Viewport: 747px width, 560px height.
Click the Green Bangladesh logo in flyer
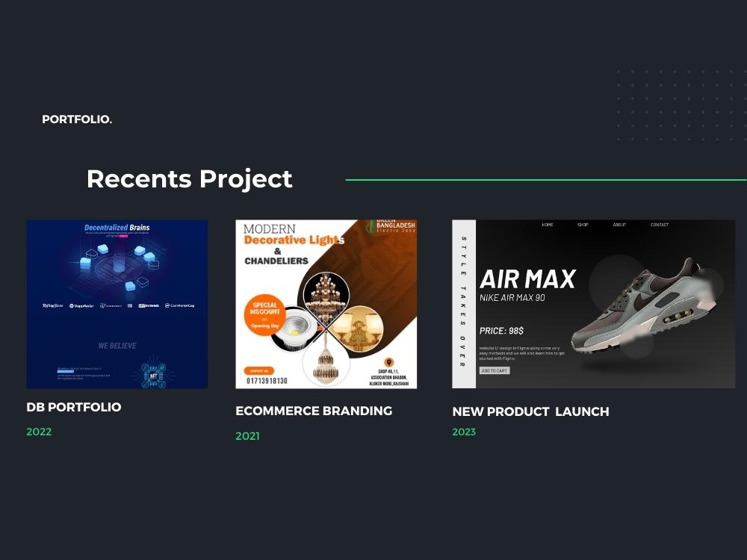pyautogui.click(x=391, y=226)
